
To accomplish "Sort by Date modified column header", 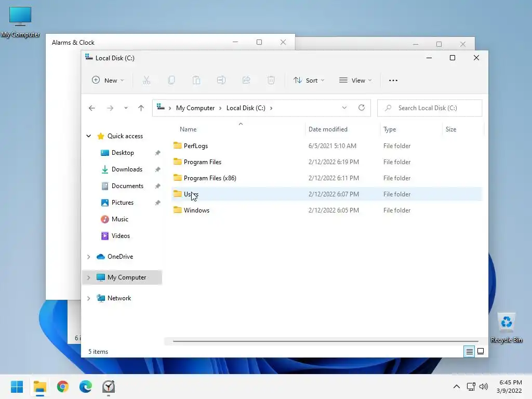I will 328,129.
